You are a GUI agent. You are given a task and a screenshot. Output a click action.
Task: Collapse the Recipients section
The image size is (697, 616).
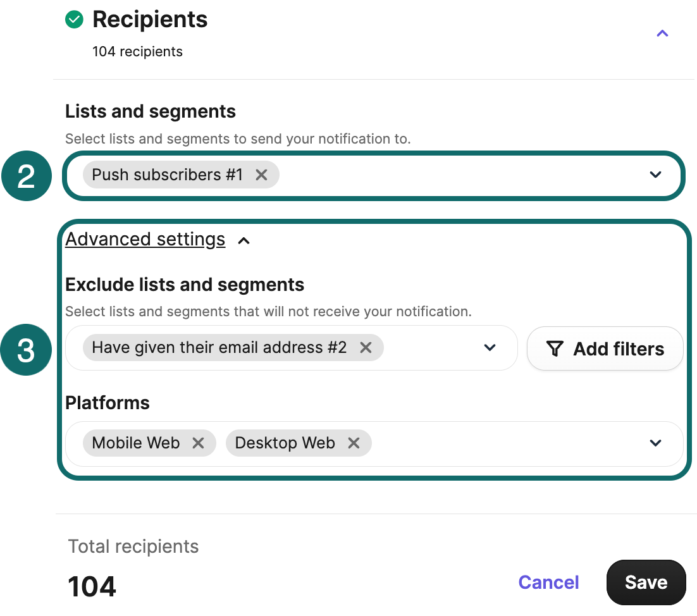662,33
